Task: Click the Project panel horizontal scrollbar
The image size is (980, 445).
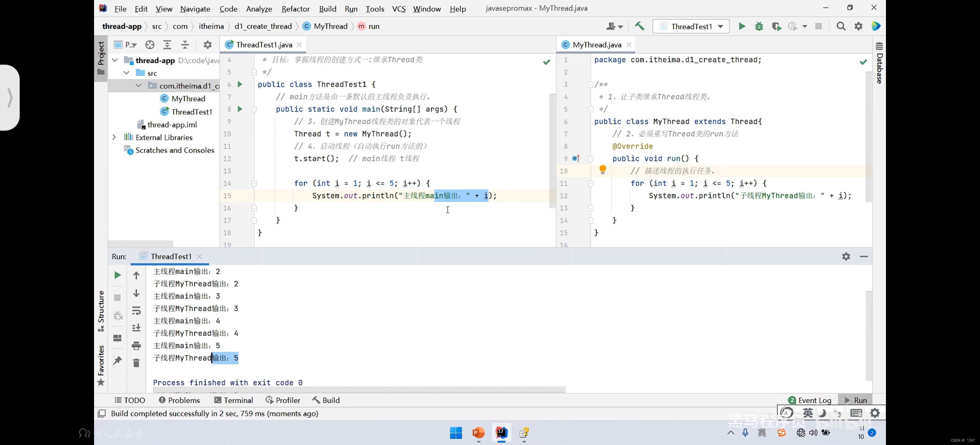Action: [141, 243]
